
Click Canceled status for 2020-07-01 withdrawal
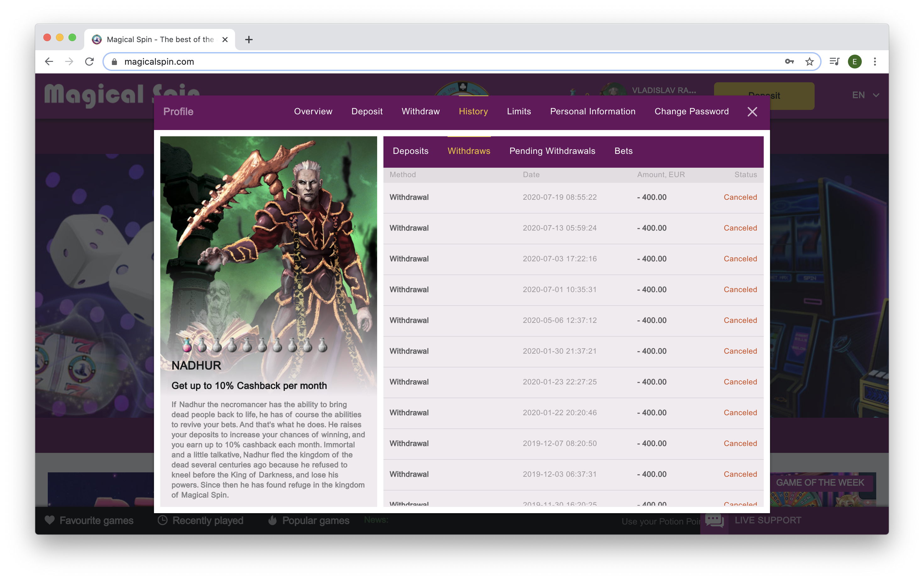(740, 289)
